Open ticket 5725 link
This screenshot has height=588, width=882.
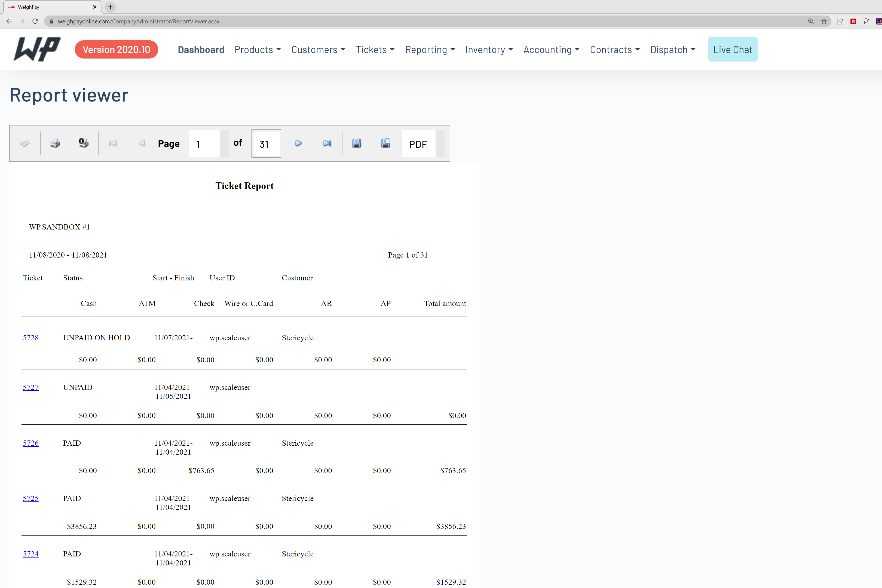(30, 498)
